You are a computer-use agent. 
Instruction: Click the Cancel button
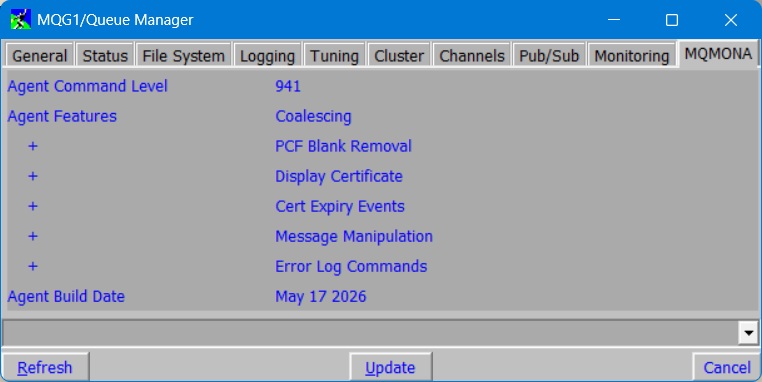(x=727, y=367)
